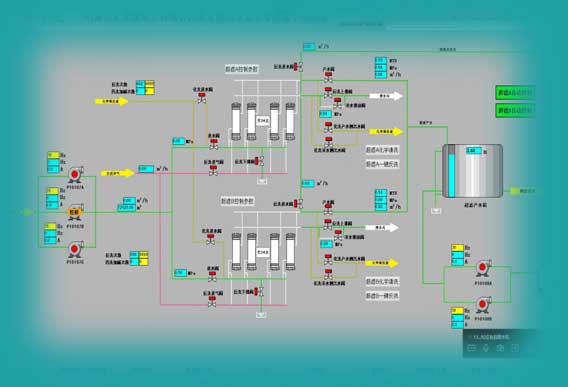Viewport: 568px width, 387px height.
Task: Select ultrafiltration A product water valve icon
Action: [x=328, y=77]
